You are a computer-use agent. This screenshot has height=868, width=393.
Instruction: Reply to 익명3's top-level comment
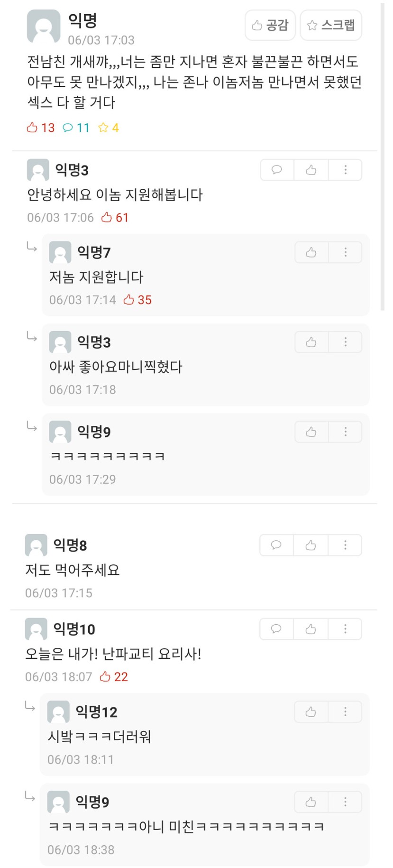(277, 170)
